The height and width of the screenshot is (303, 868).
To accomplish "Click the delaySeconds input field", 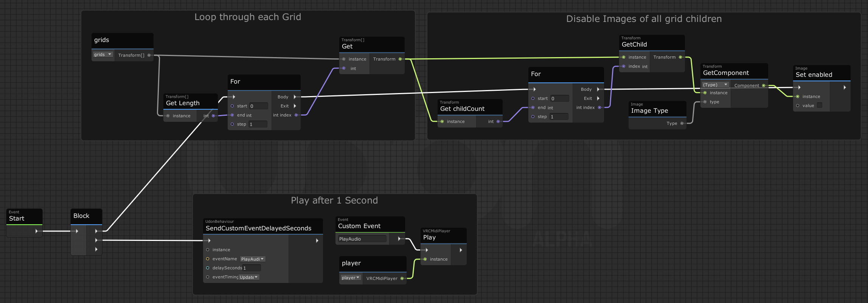I will (x=252, y=268).
